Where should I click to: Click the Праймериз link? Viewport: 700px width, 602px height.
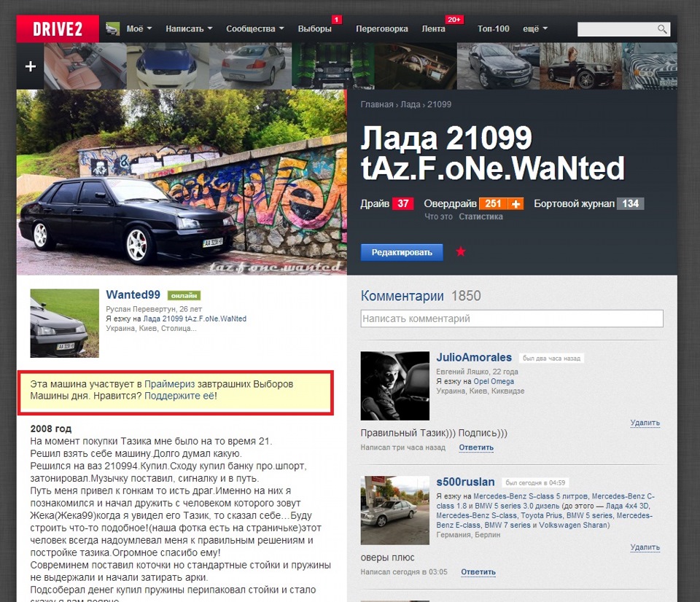click(170, 384)
